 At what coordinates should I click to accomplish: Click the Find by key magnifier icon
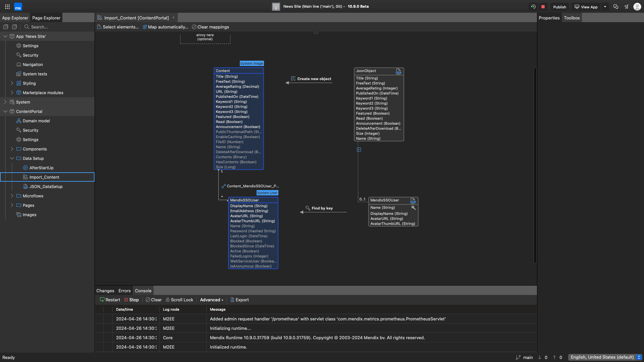308,208
